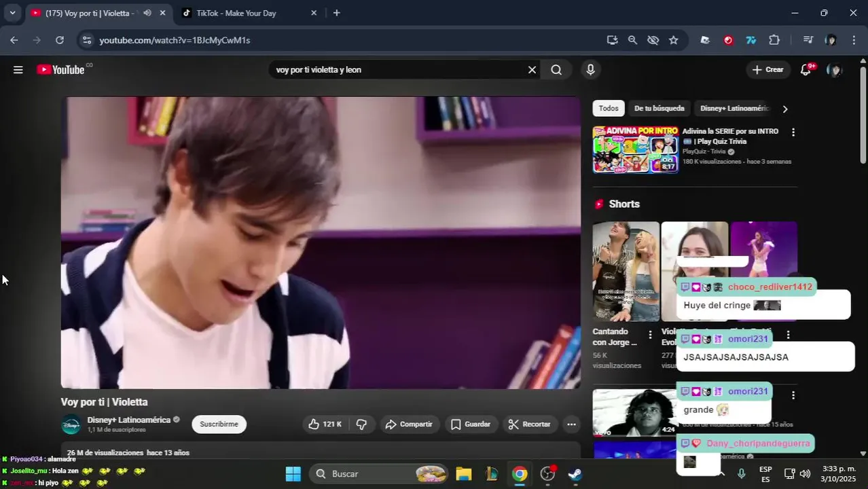Screen dimensions: 868x489
Task: Click the crossed-eye tracking protection icon
Action: click(x=653, y=40)
